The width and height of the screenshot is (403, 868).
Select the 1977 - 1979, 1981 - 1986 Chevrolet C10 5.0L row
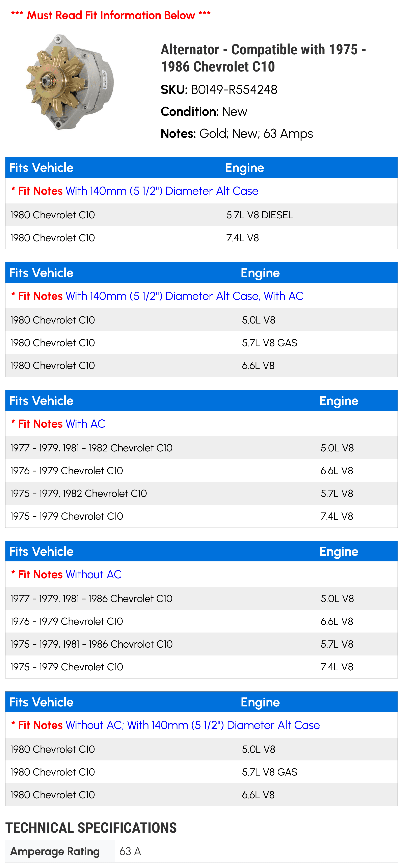coord(201,598)
